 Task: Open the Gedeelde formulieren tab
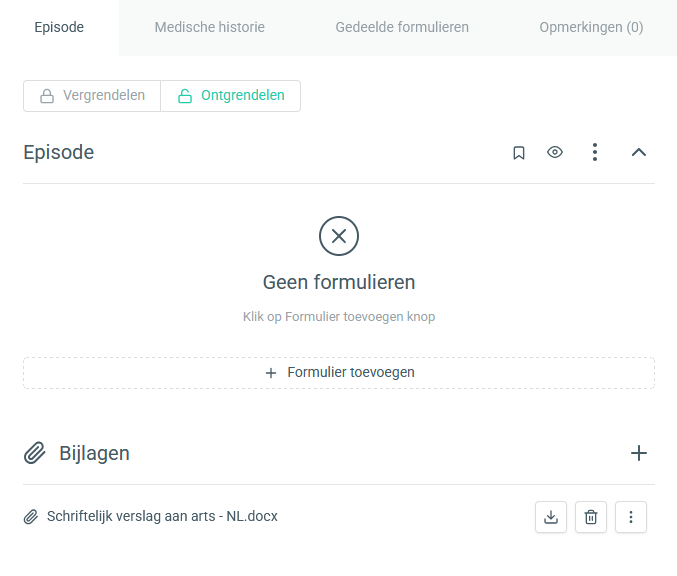pos(402,27)
